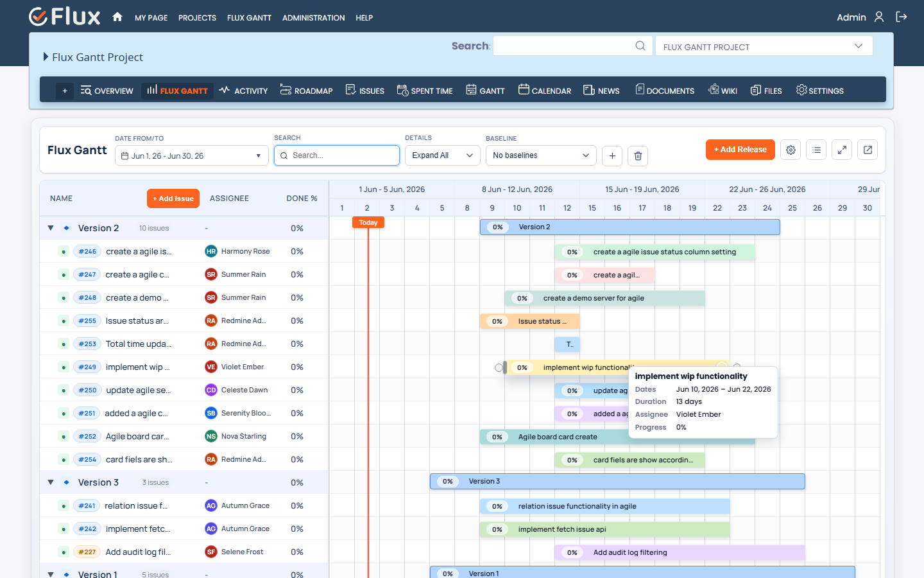
Task: Open issue #255 link
Action: click(x=87, y=321)
